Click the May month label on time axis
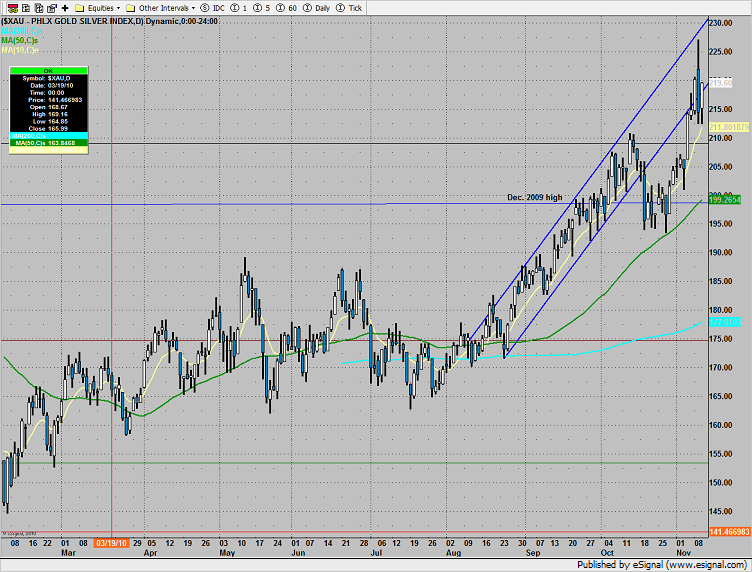 pos(227,553)
